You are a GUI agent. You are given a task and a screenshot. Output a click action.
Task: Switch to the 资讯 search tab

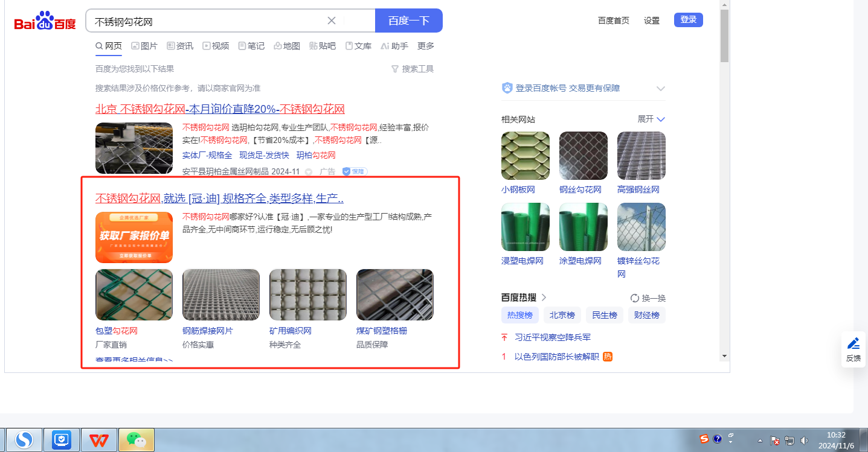[180, 46]
